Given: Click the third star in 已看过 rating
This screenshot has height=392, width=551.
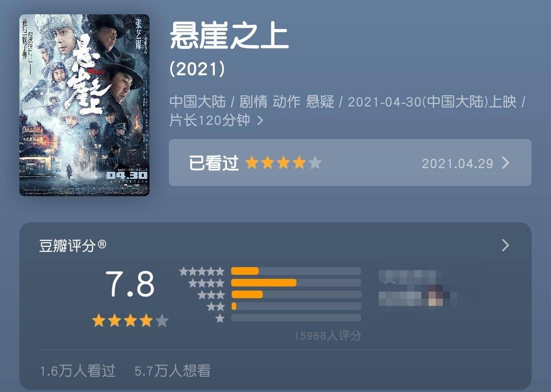Looking at the screenshot, I should [x=283, y=163].
